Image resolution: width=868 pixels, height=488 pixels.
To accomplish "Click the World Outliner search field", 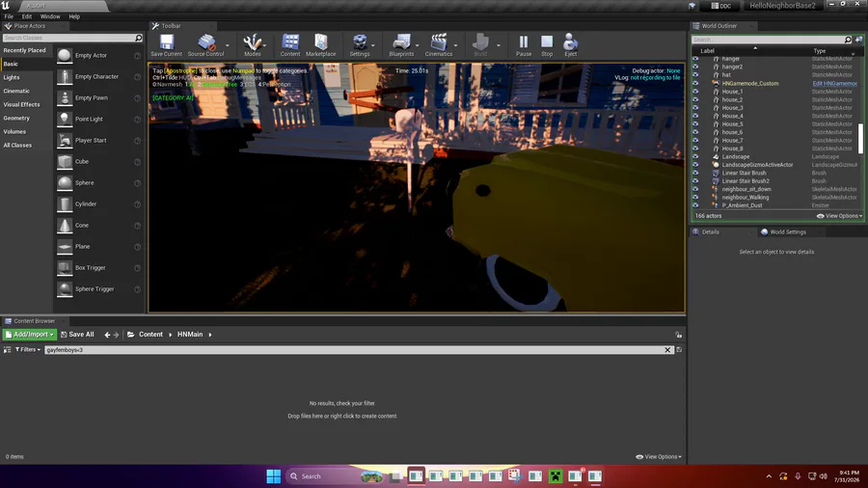I will pyautogui.click(x=768, y=40).
